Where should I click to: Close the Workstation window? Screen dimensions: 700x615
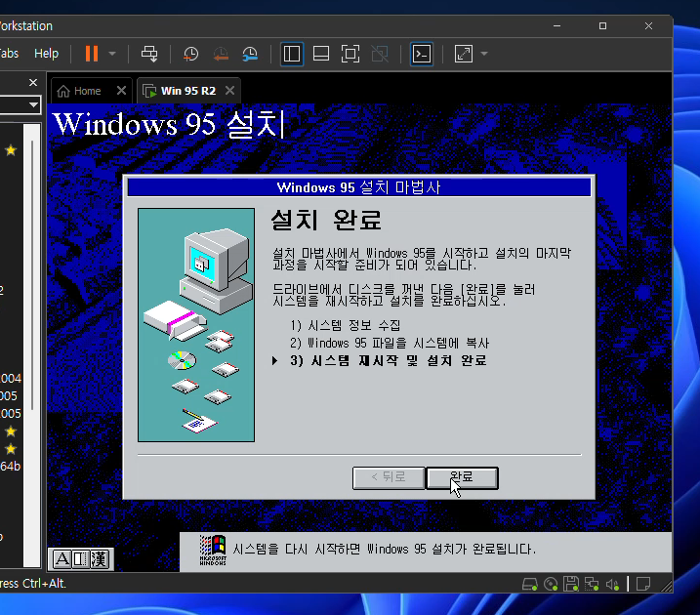[x=648, y=26]
